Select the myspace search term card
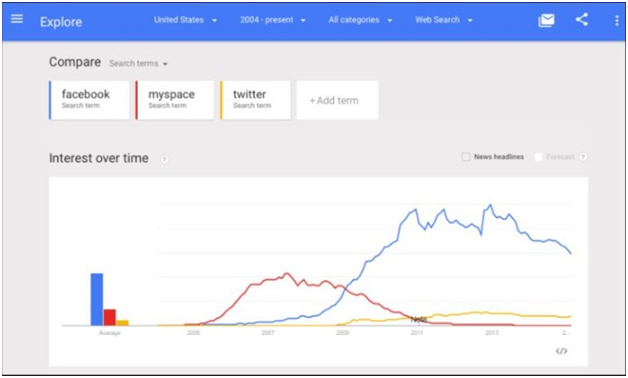This screenshot has height=378, width=628. coord(175,100)
